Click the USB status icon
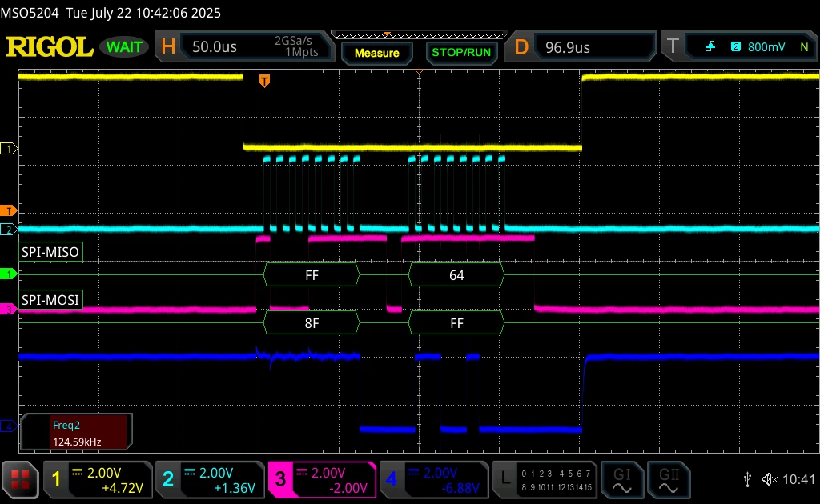This screenshot has width=820, height=504. click(x=747, y=479)
